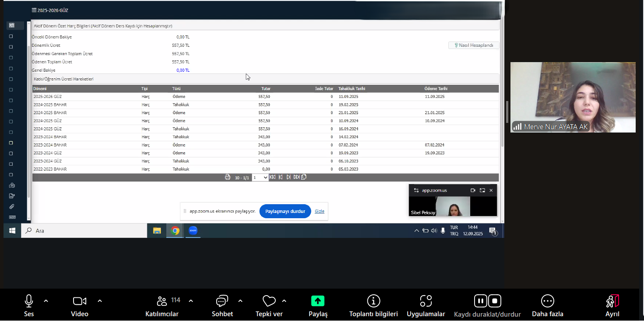Click the Ayrıl leave meeting icon

(612, 301)
